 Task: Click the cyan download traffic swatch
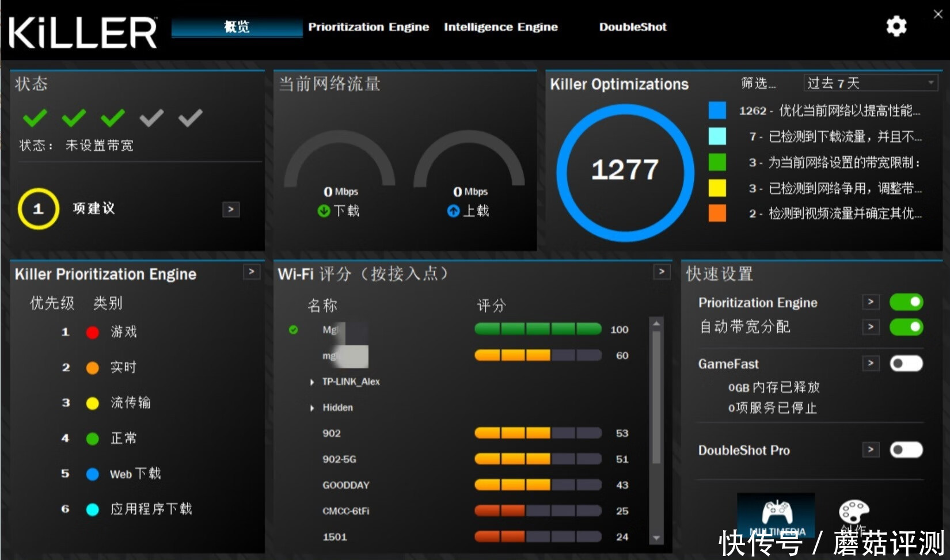point(717,136)
